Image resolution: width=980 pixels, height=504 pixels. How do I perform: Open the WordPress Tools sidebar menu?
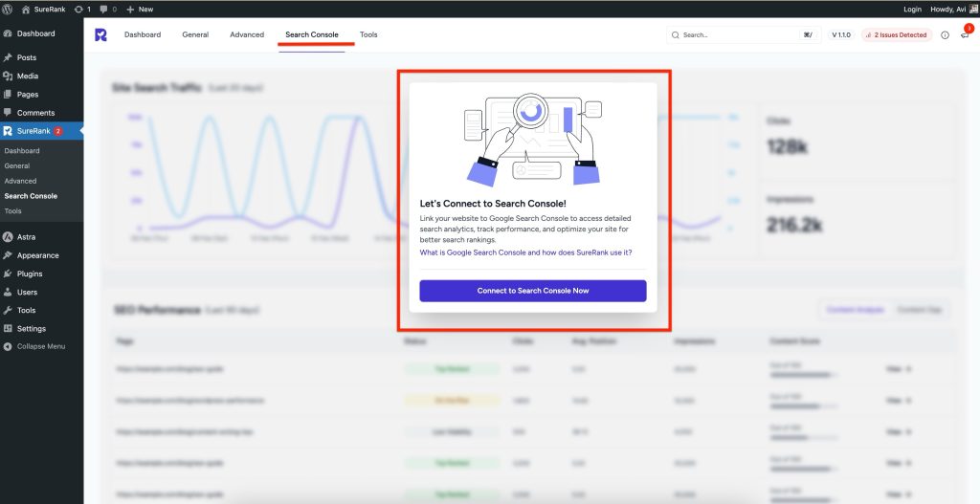pos(26,311)
